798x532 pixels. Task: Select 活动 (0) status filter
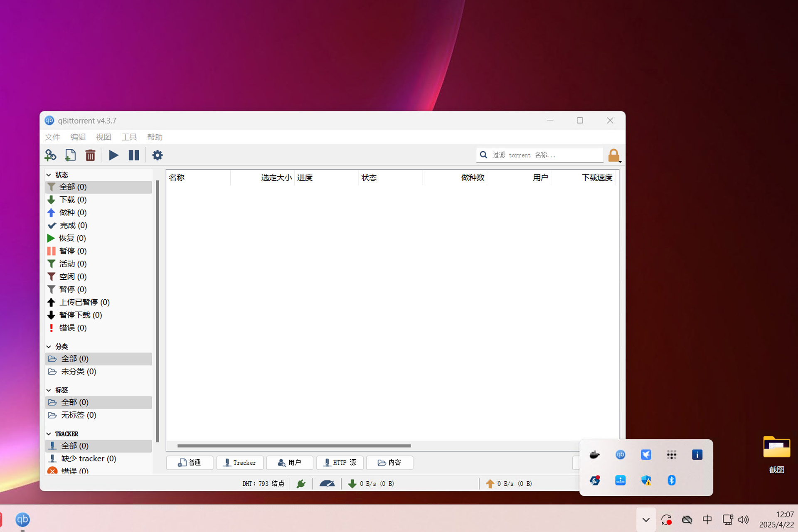(x=99, y=264)
